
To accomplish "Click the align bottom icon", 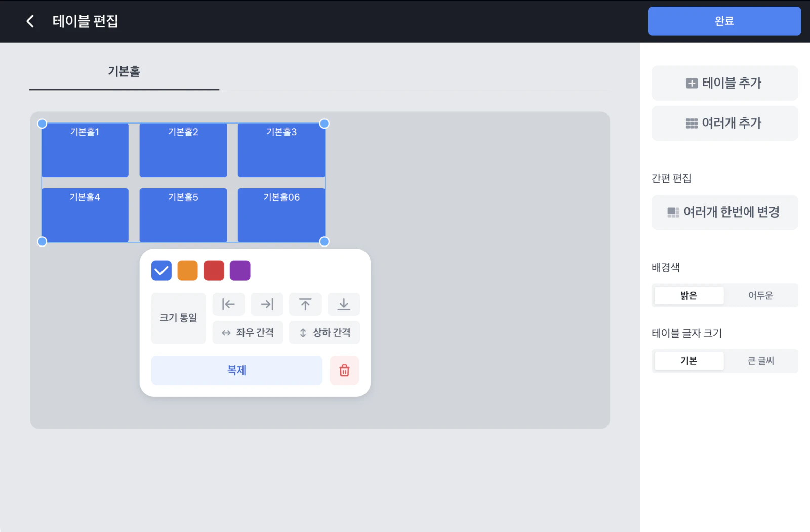I will (344, 304).
